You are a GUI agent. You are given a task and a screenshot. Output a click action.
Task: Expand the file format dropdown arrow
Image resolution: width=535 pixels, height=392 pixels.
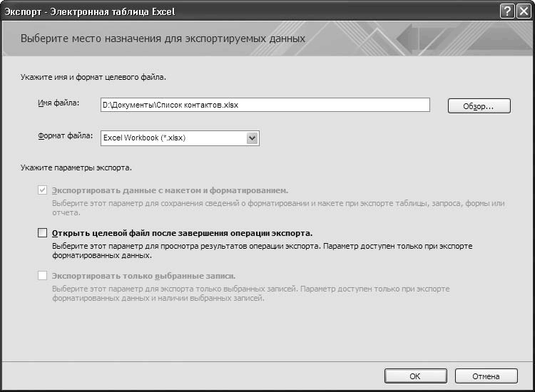click(252, 138)
